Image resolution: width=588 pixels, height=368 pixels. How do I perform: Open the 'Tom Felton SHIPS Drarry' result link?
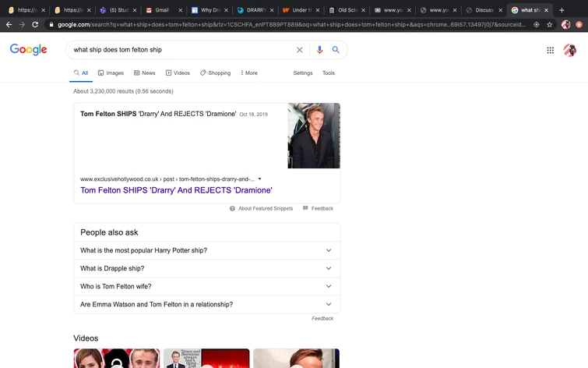pyautogui.click(x=176, y=190)
